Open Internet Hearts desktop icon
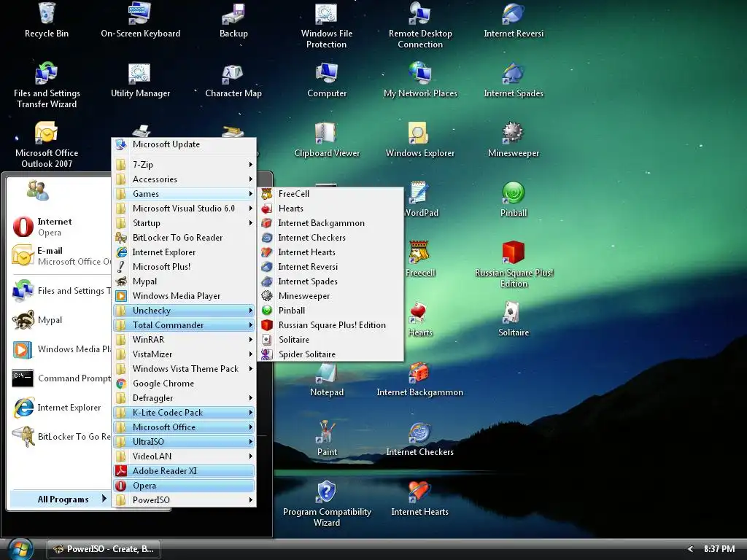 (x=419, y=498)
